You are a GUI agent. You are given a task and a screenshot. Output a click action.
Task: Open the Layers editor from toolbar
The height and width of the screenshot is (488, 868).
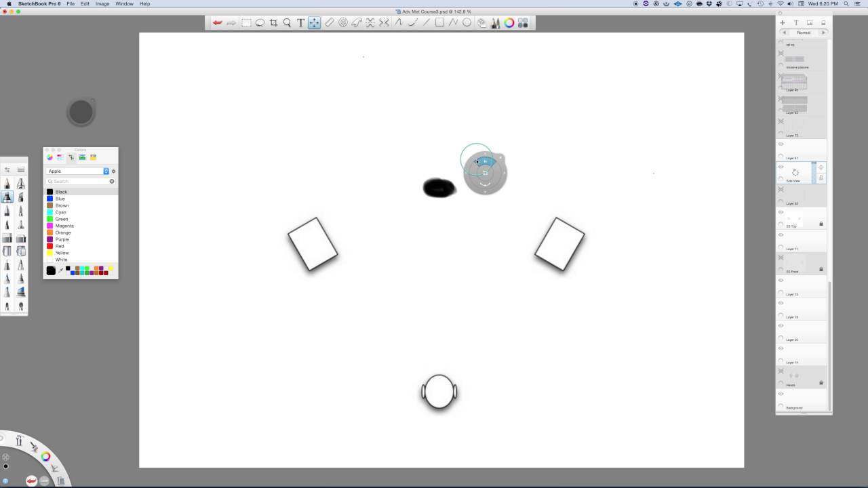pyautogui.click(x=482, y=23)
